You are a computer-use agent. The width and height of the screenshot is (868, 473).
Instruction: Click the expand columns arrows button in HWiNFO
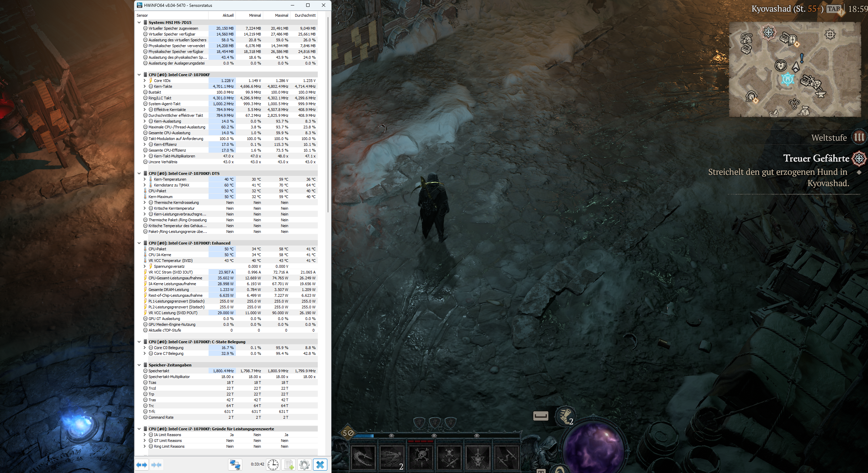pos(142,464)
